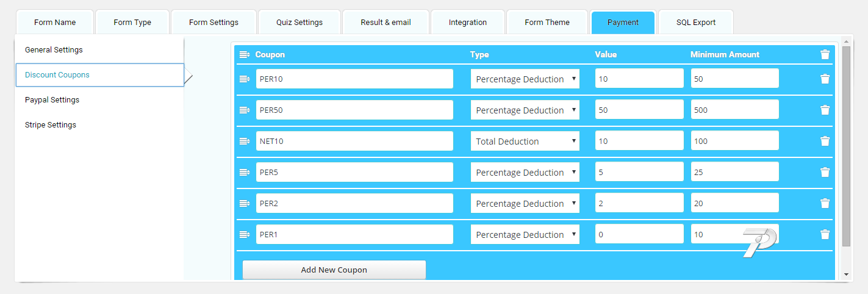Screen dimensions: 868x294
Task: Select Stripe Settings from the sidebar
Action: click(51, 125)
